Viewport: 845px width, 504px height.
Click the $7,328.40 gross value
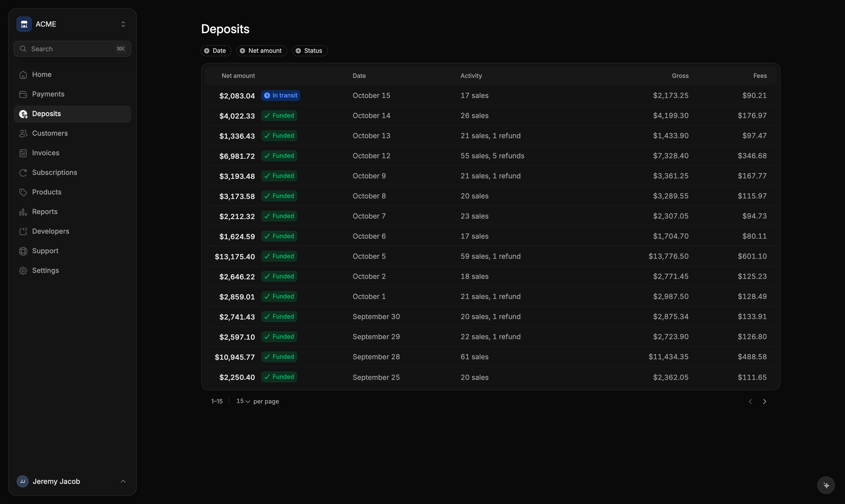[671, 156]
